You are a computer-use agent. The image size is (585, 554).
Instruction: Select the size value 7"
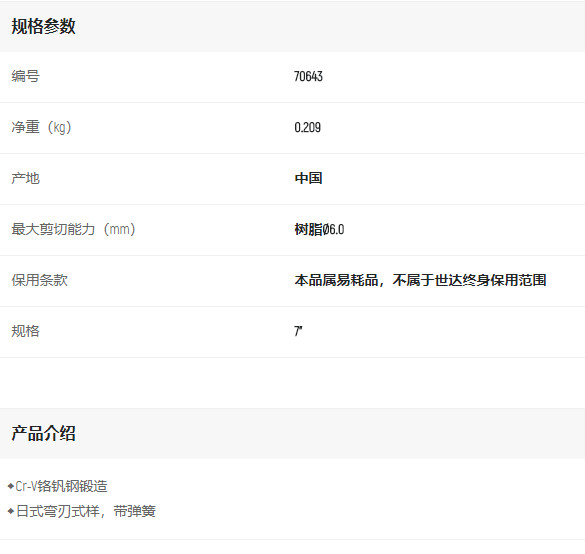click(x=298, y=331)
